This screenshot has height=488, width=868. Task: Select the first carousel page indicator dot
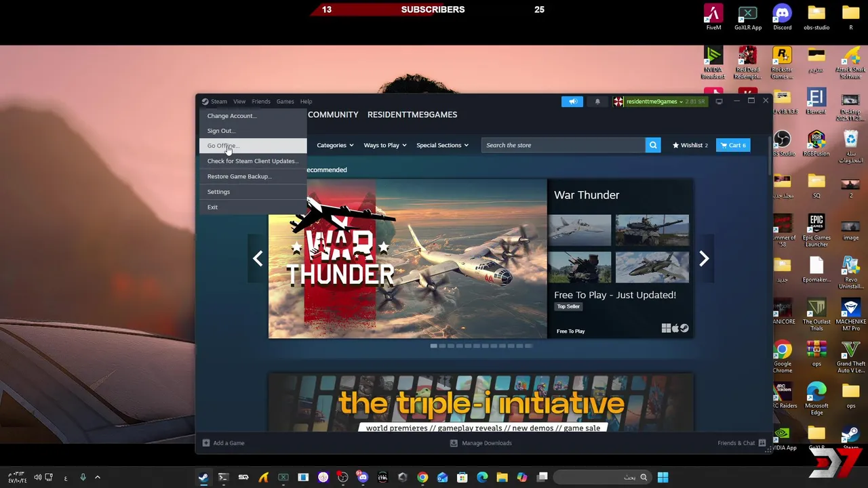[x=434, y=346]
